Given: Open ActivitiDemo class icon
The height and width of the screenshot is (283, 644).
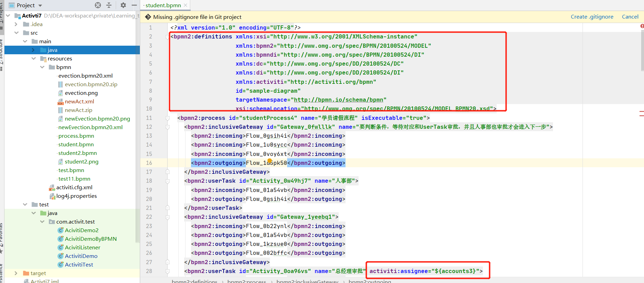Looking at the screenshot, I should click(x=60, y=256).
